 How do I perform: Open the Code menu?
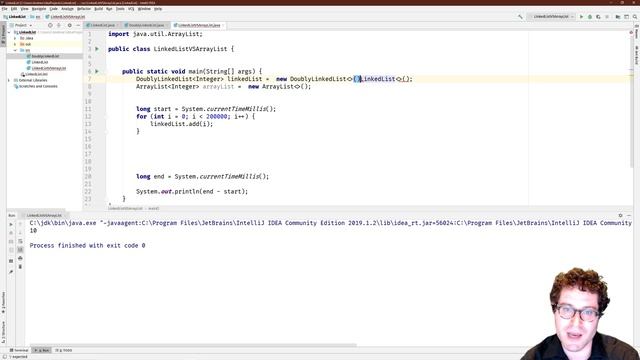(53, 9)
